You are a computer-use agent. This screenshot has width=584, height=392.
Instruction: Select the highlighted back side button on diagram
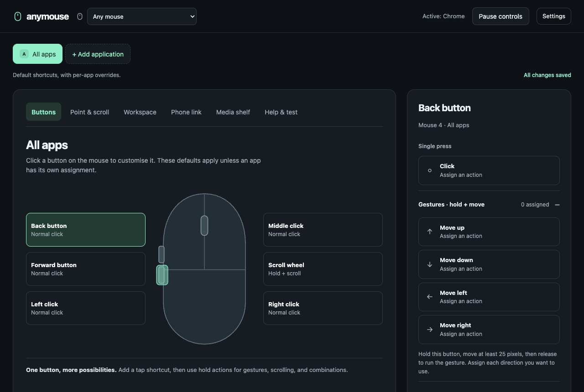(x=162, y=275)
